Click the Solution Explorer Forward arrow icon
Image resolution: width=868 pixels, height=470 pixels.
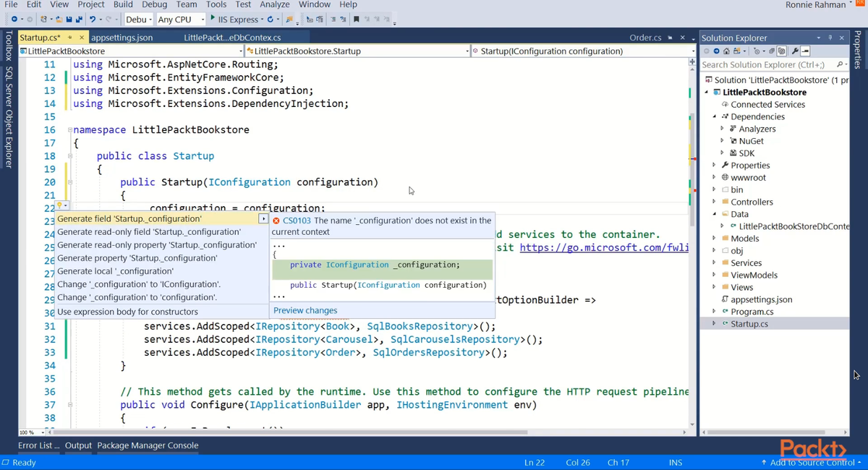(716, 51)
